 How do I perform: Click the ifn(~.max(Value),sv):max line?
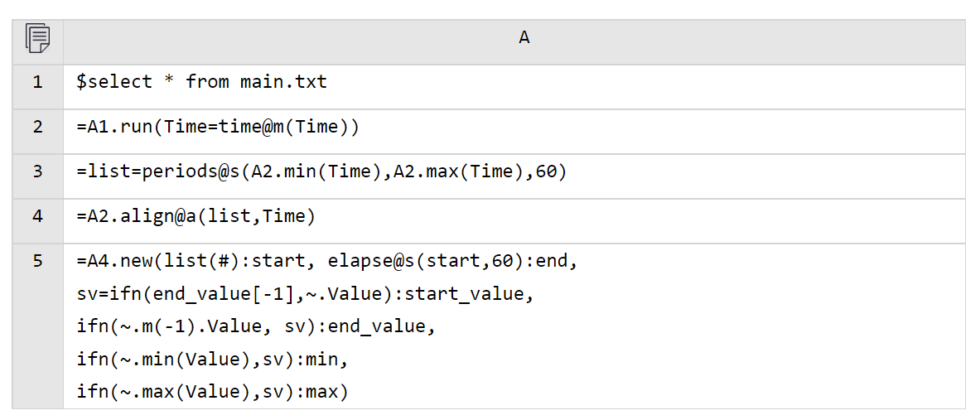click(x=212, y=392)
